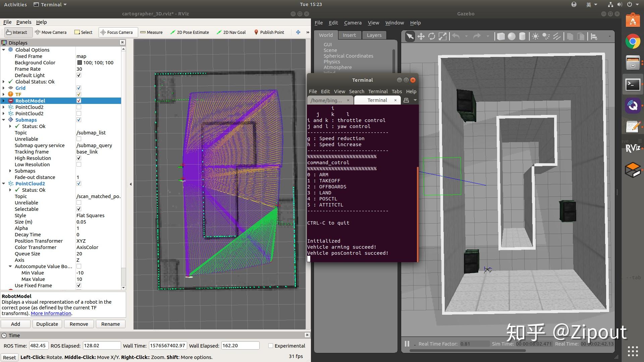The width and height of the screenshot is (644, 362).
Task: Choose Gazebo rotate mode tool
Action: [432, 36]
